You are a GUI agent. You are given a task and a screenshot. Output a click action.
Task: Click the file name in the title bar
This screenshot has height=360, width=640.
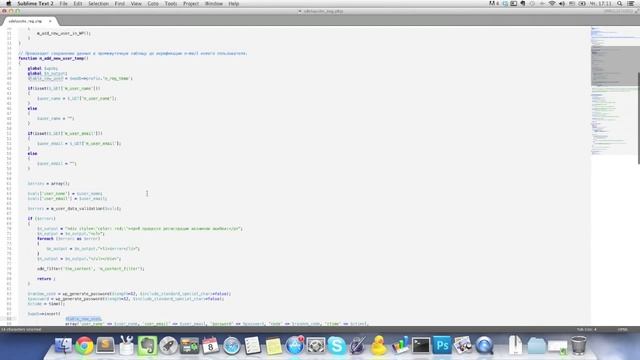(x=323, y=11)
